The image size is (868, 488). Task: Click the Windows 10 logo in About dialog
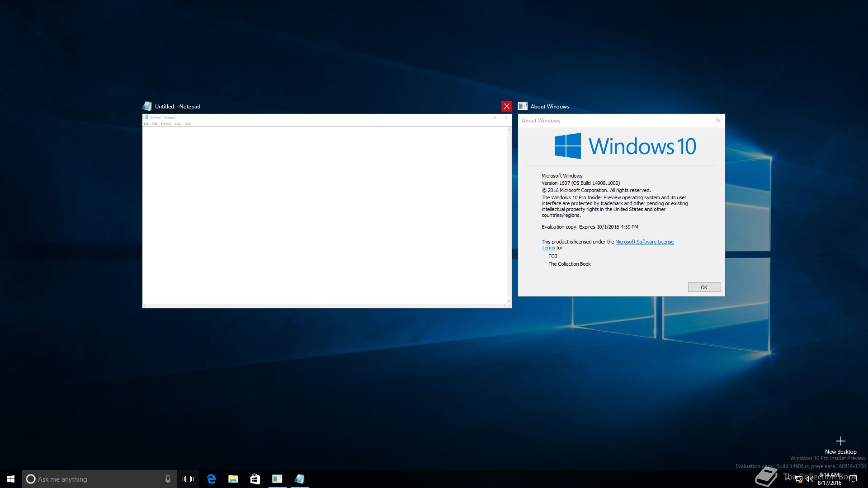tap(625, 146)
